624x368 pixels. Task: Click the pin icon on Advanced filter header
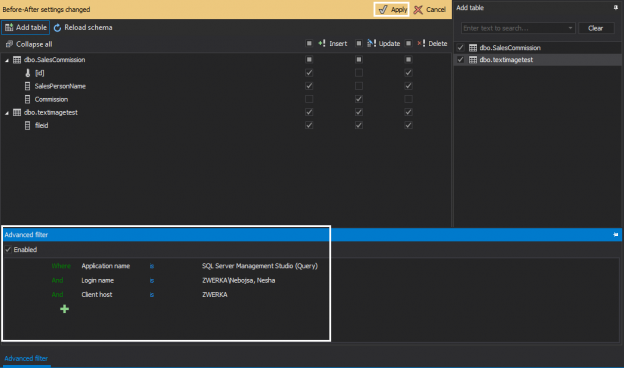coord(615,235)
